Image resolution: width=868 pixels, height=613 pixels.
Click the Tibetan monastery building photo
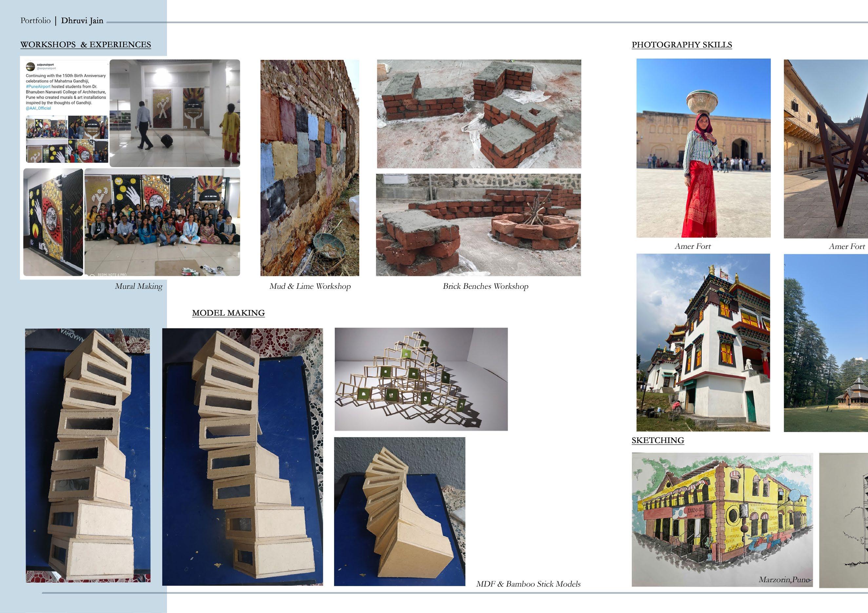tap(703, 342)
